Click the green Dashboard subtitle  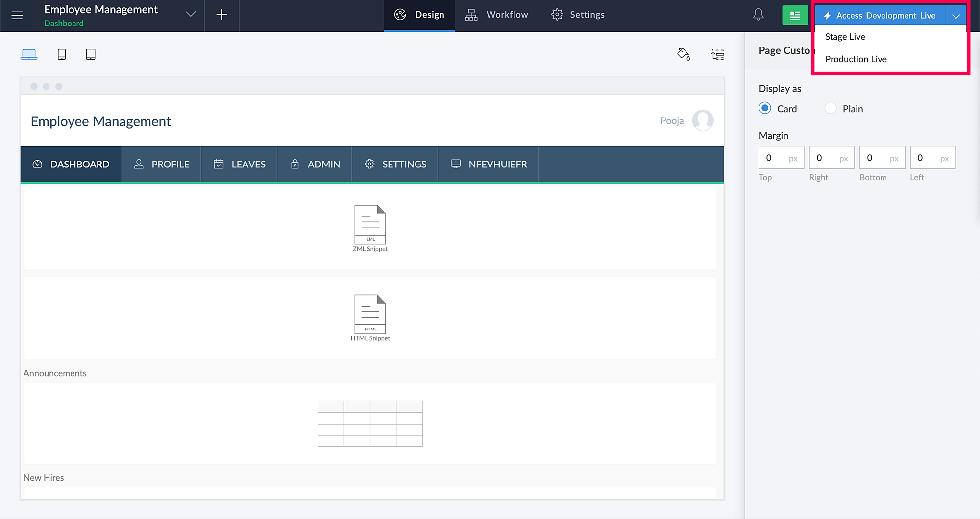[64, 24]
